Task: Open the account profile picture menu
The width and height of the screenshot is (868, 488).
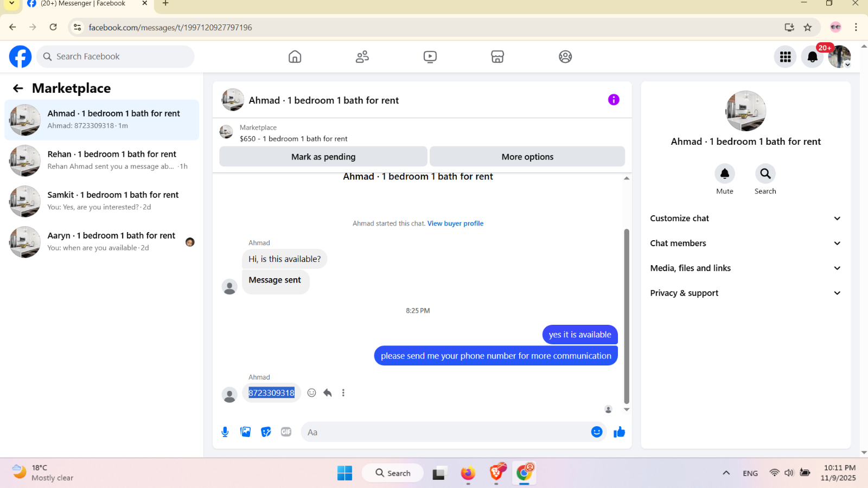Action: pos(839,57)
